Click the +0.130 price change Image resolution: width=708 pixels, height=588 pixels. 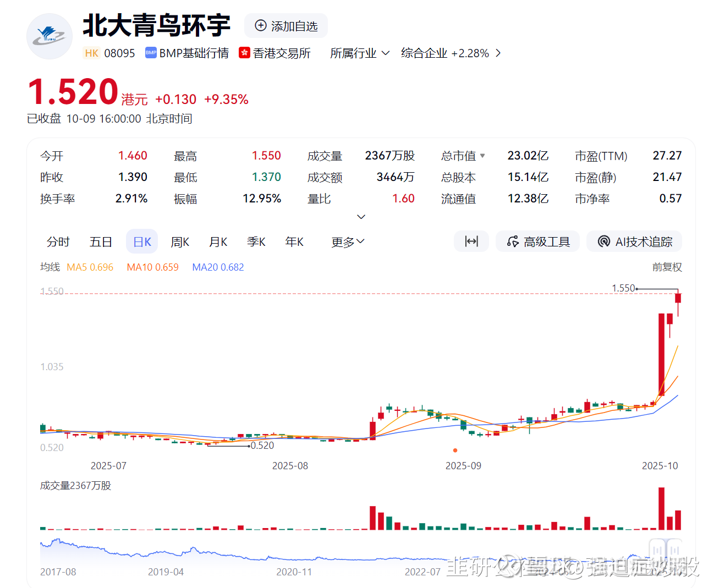tap(175, 99)
